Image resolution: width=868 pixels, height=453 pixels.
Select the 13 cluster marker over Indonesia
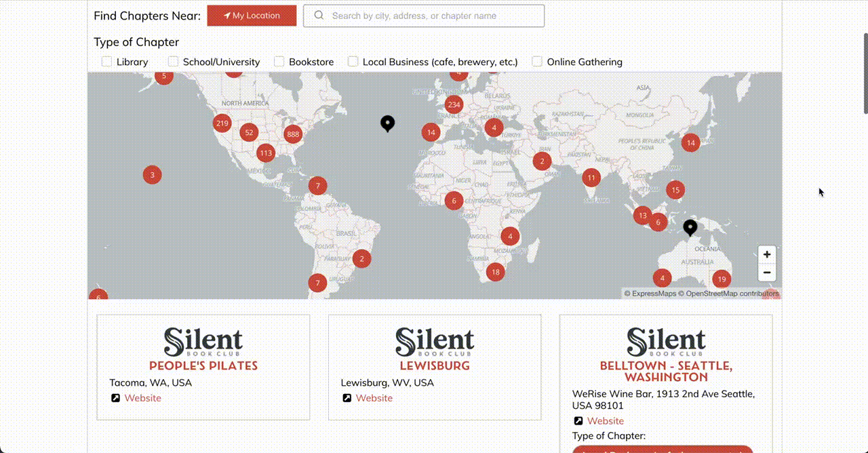click(x=642, y=216)
